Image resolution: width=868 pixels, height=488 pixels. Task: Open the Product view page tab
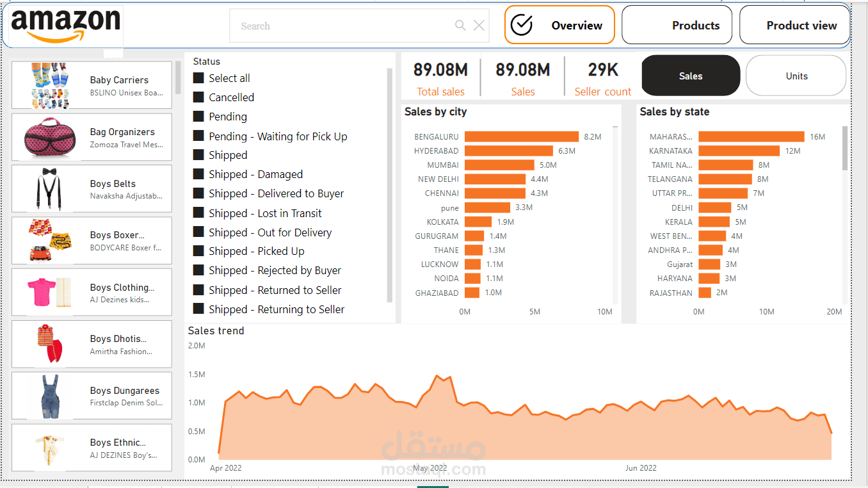[794, 25]
